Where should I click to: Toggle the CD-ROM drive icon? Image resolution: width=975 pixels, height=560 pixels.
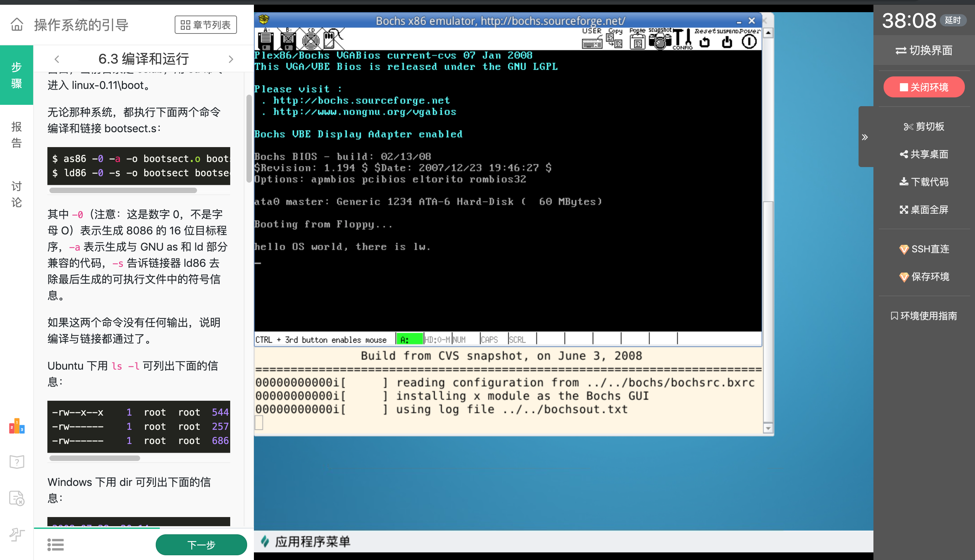pos(311,39)
